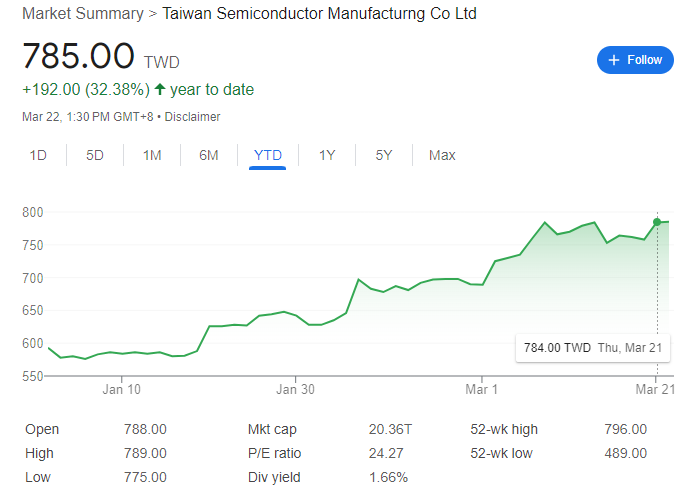Click the Jan 10 axis label

click(x=121, y=389)
